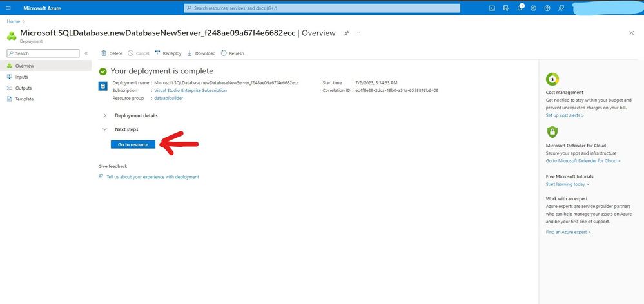Focus the left menu Search field
The height and width of the screenshot is (304, 644).
[43, 53]
